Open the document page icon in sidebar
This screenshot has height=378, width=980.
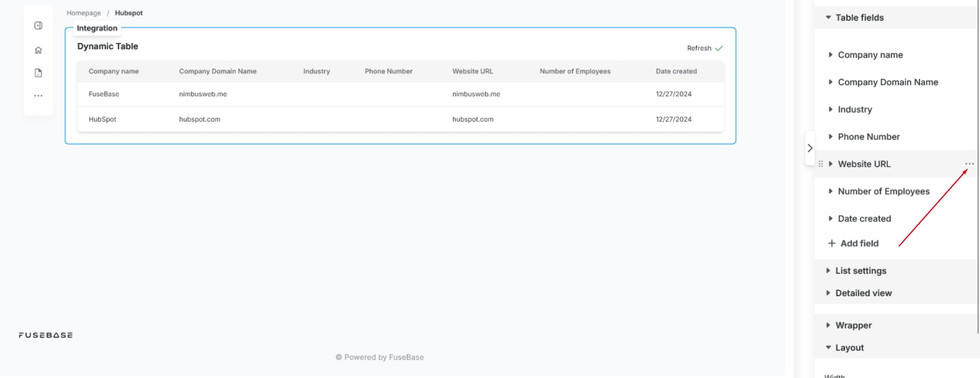(38, 73)
